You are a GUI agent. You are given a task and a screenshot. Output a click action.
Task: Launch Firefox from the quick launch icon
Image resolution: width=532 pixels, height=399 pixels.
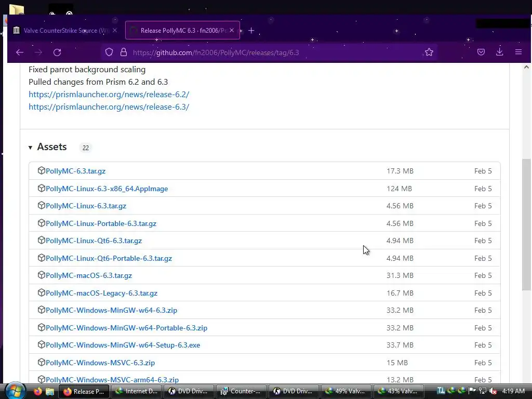(x=37, y=391)
